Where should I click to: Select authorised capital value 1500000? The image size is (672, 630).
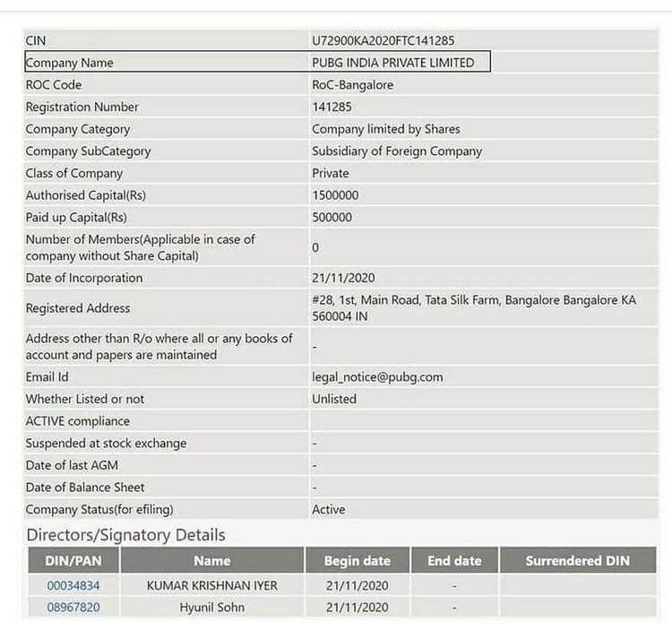(335, 195)
